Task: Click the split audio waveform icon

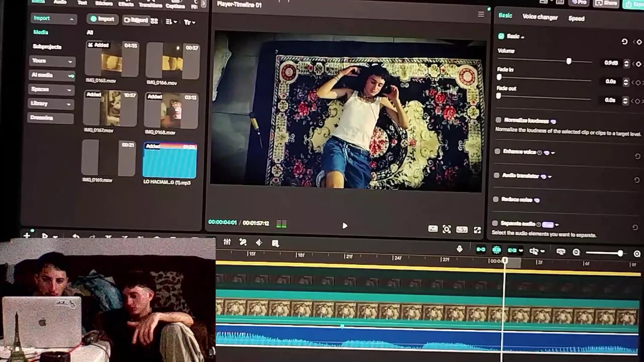Action: pyautogui.click(x=259, y=243)
